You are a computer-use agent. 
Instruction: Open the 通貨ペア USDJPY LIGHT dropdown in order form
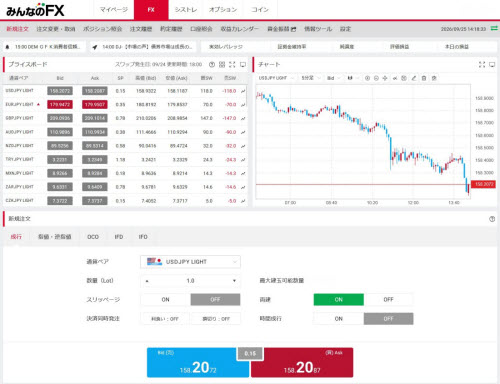pos(190,262)
